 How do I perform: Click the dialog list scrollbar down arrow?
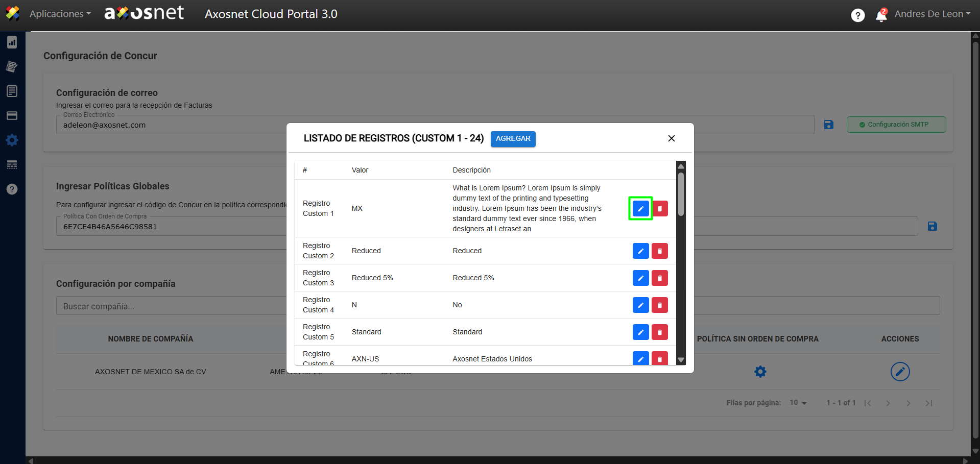pos(681,360)
